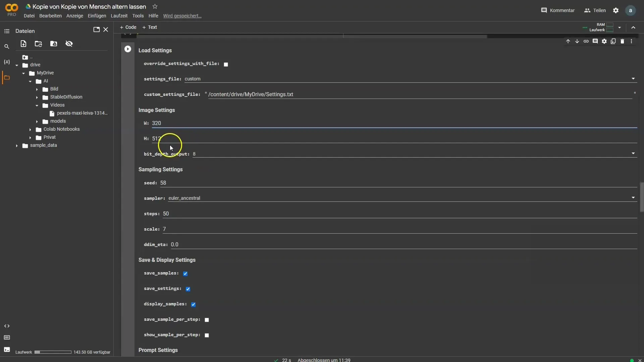Open settings_file dropdown
This screenshot has height=362, width=644.
pyautogui.click(x=411, y=79)
